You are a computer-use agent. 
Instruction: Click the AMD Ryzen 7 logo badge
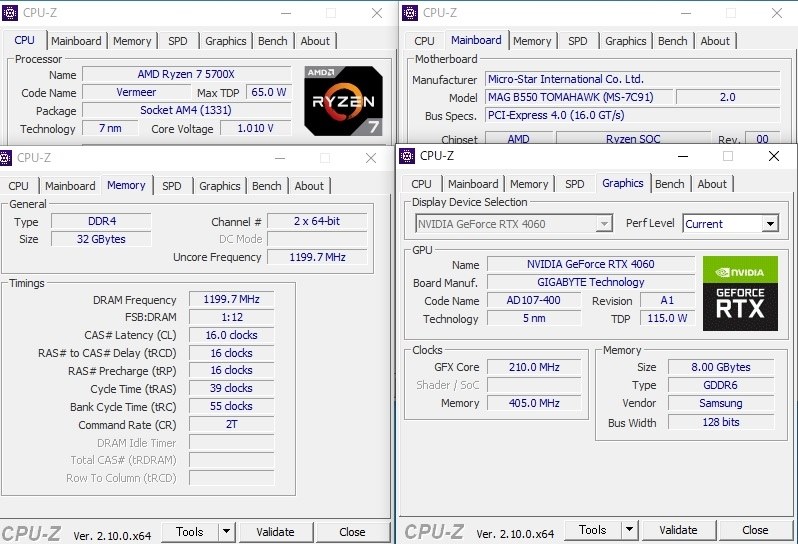click(343, 101)
